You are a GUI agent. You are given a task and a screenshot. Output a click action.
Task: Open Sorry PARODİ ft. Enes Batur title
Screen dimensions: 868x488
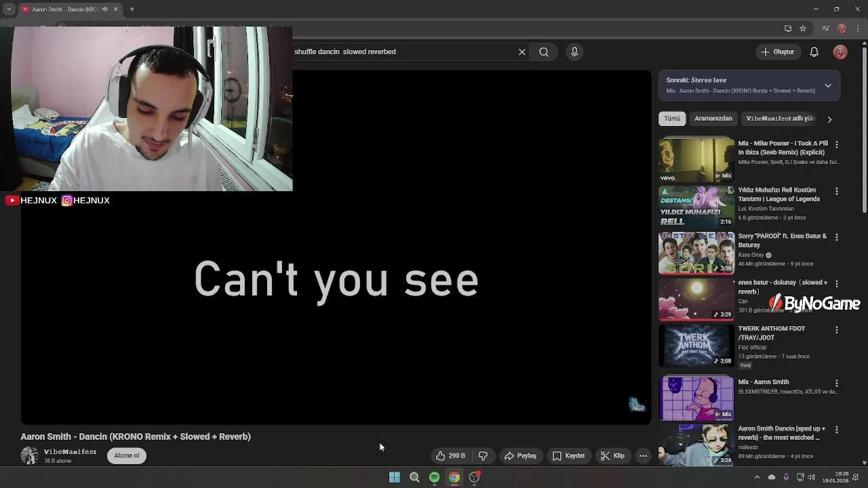point(783,241)
